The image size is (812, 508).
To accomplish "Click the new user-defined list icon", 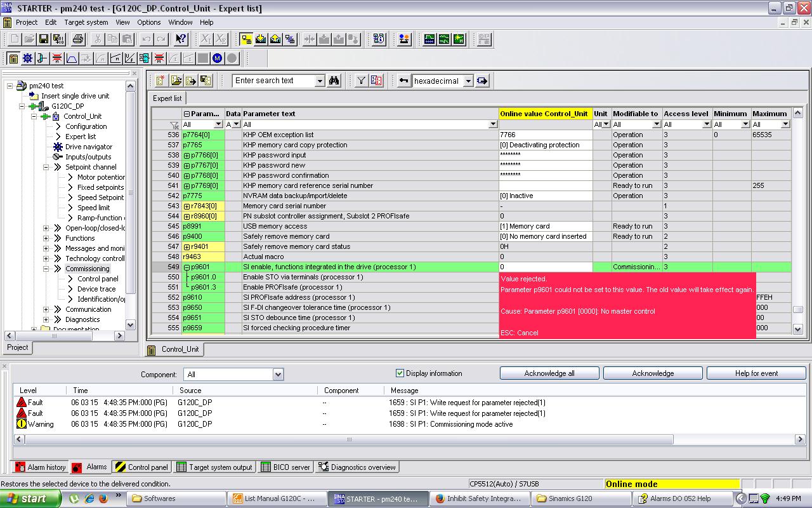I will click(x=160, y=81).
